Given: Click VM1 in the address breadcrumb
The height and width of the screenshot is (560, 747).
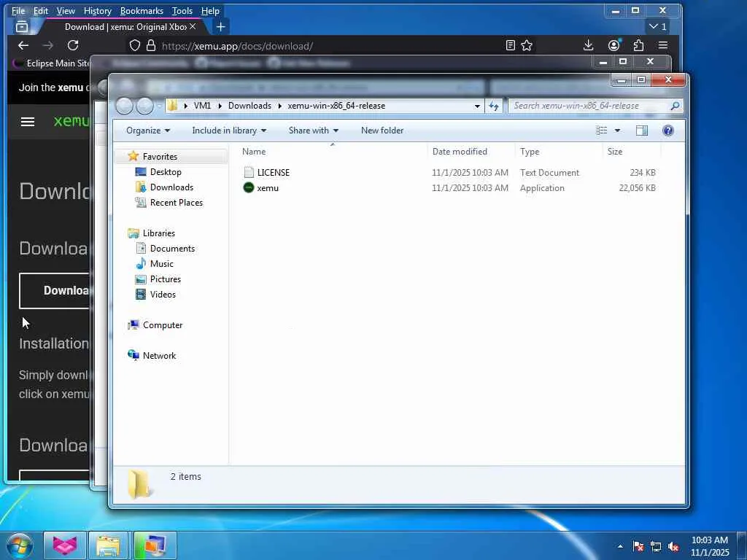Looking at the screenshot, I should tap(202, 106).
